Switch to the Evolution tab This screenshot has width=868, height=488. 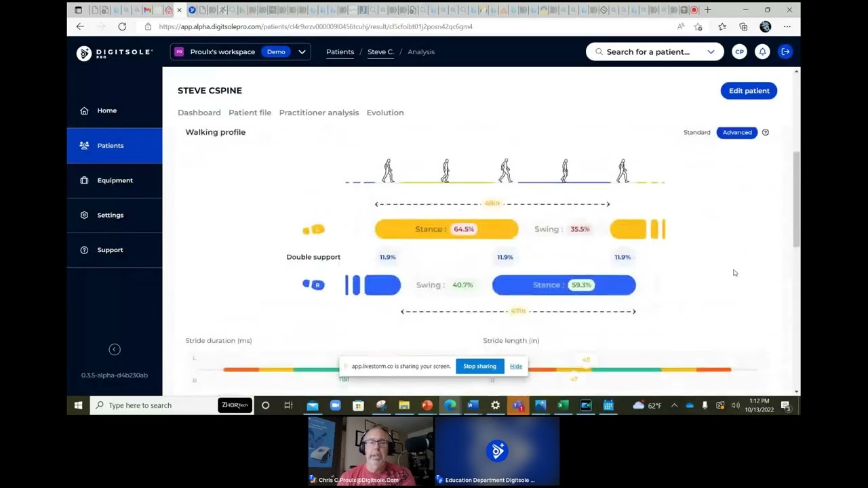tap(384, 113)
